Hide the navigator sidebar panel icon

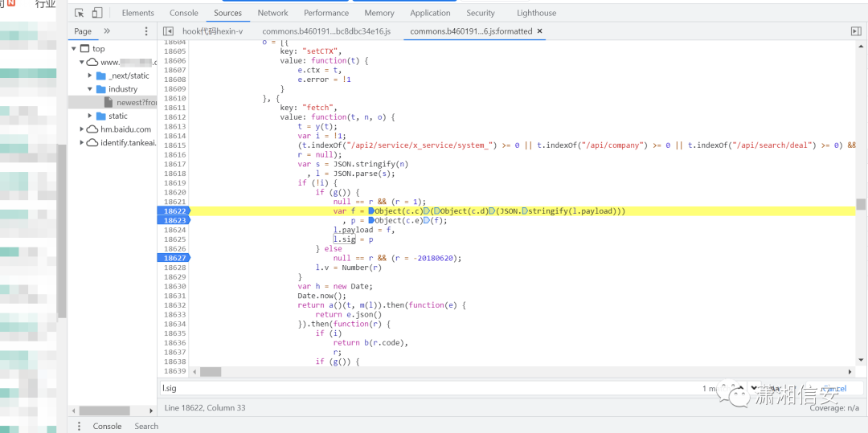(169, 31)
